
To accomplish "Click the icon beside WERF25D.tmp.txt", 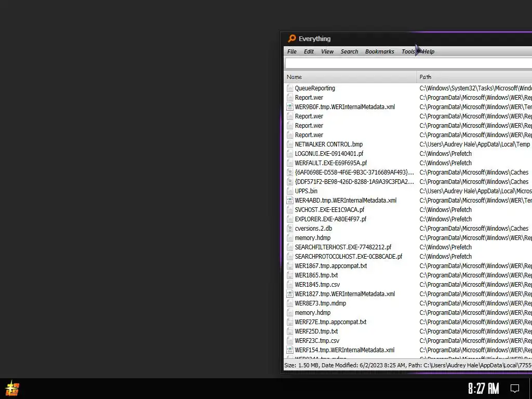I will (x=290, y=331).
